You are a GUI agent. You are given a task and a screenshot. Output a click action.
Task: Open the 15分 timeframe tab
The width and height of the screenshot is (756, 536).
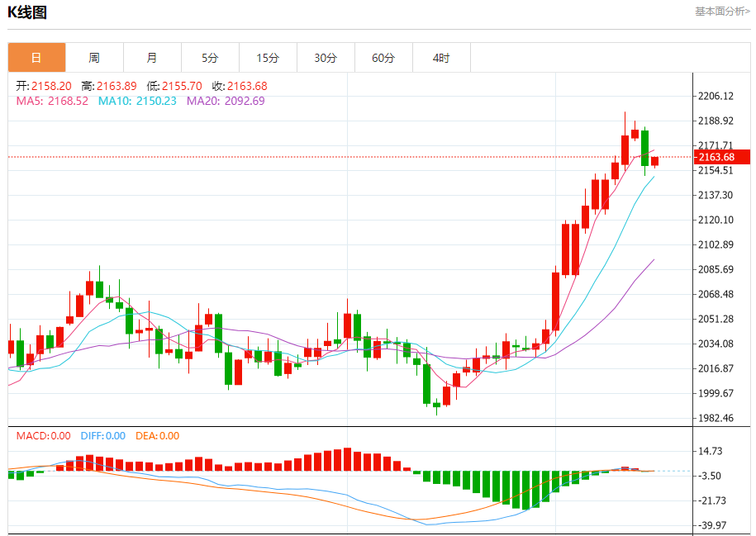(x=268, y=58)
